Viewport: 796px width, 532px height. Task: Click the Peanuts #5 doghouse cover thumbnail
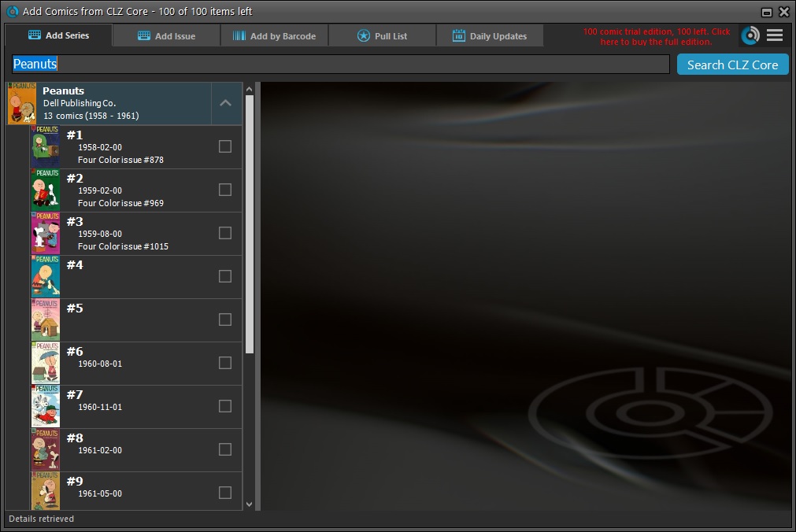click(46, 320)
